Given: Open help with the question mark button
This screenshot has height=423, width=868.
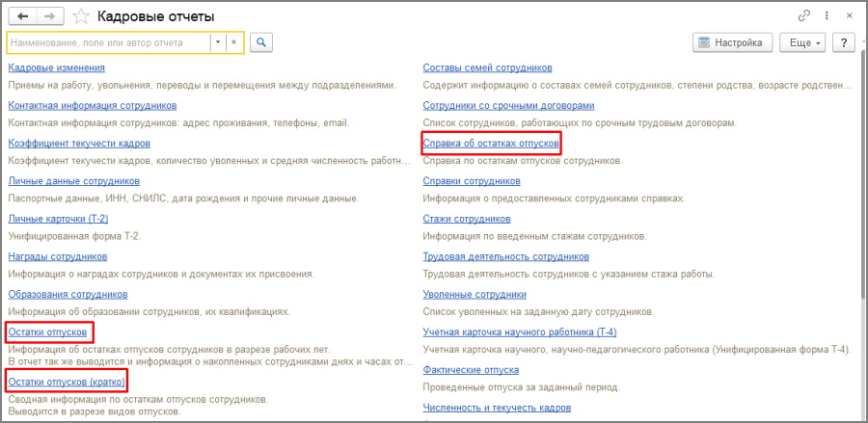Looking at the screenshot, I should pyautogui.click(x=844, y=42).
